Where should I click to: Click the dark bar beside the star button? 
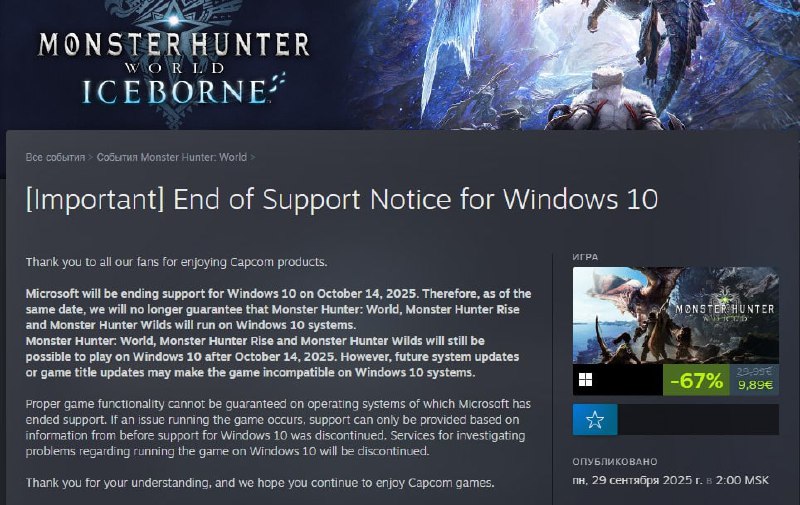click(698, 420)
